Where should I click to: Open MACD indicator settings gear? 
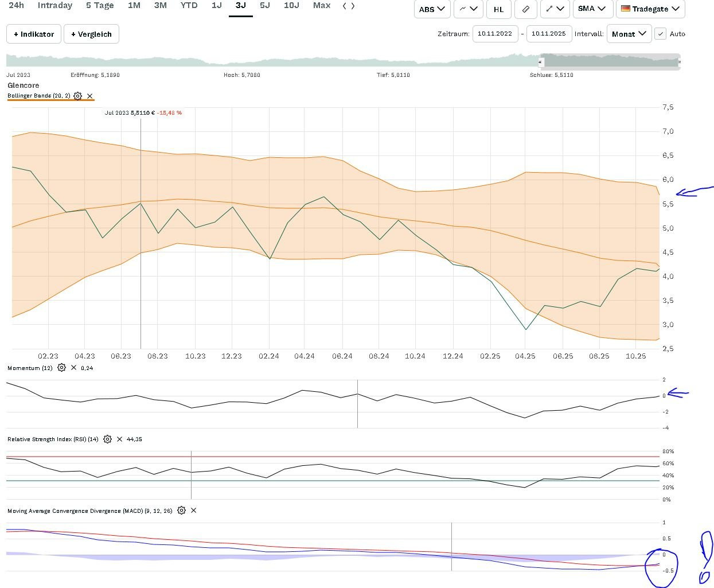(181, 510)
